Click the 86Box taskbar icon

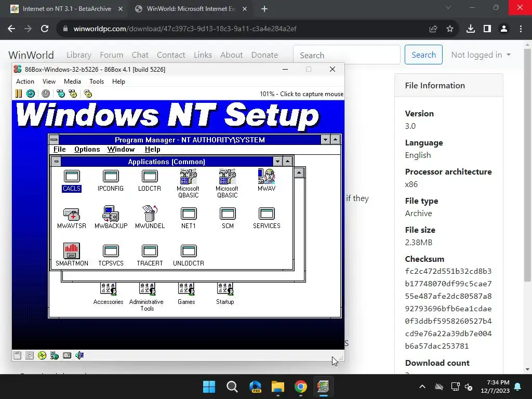click(323, 387)
